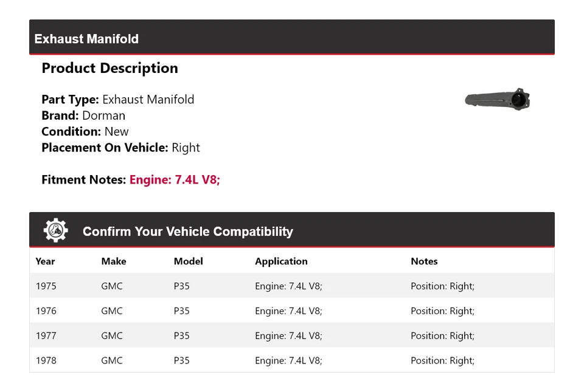Click the Notes column header
This screenshot has width=584, height=392.
[x=424, y=261]
